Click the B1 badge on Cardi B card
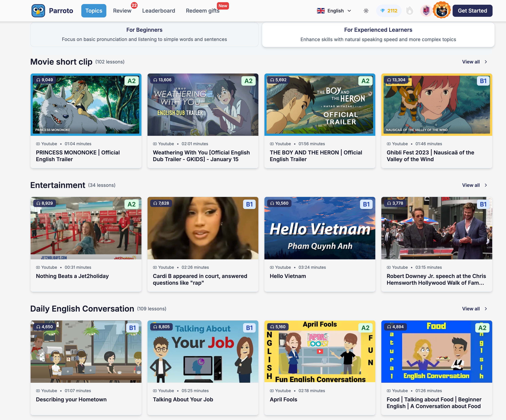Image resolution: width=506 pixels, height=420 pixels. pos(249,204)
